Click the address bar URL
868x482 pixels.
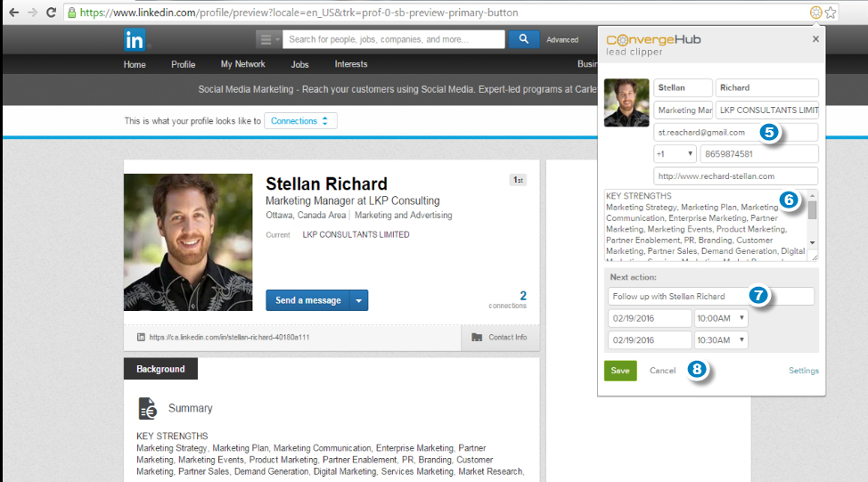[299, 12]
